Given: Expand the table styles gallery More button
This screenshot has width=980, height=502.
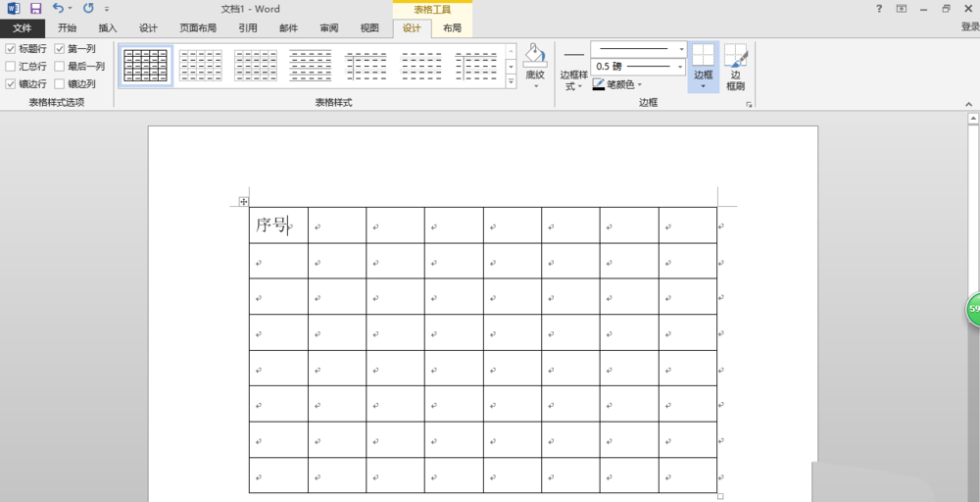Looking at the screenshot, I should [511, 81].
